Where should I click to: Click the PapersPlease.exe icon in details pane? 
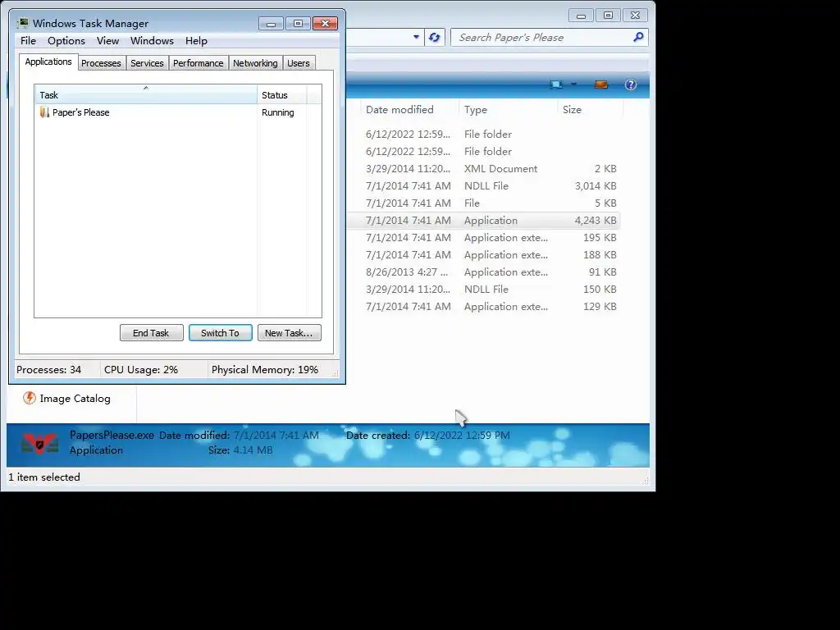(x=39, y=443)
